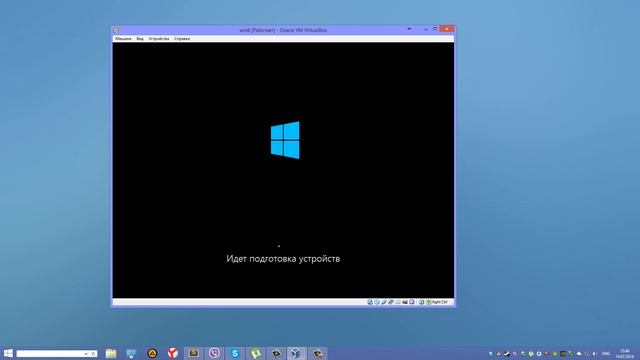The height and width of the screenshot is (360, 640).
Task: Launch Yandex Browser from the taskbar
Action: click(x=173, y=353)
